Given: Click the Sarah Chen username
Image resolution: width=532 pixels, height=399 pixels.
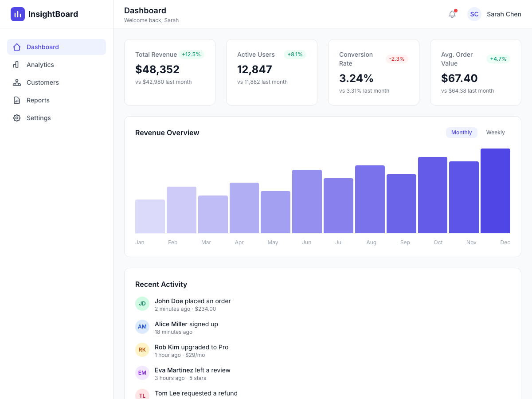Looking at the screenshot, I should point(504,14).
